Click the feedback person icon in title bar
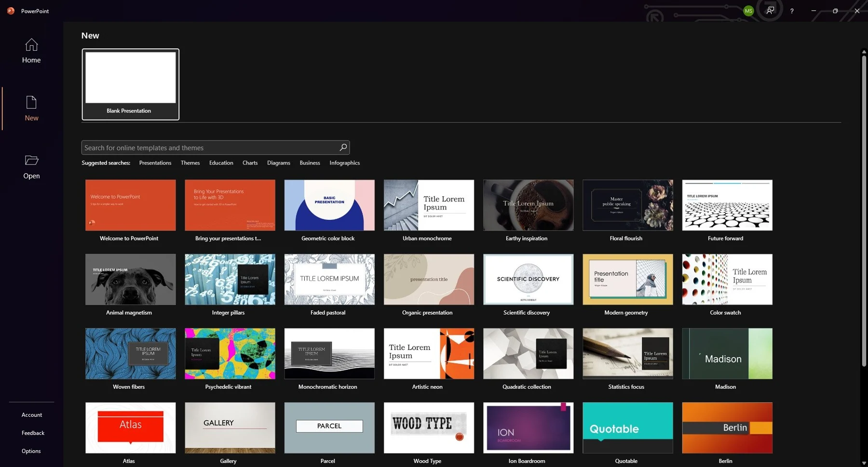 770,10
